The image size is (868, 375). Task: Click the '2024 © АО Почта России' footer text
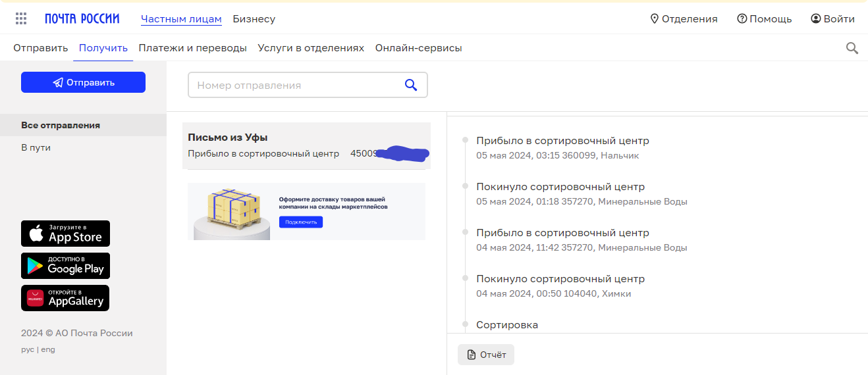(x=77, y=333)
